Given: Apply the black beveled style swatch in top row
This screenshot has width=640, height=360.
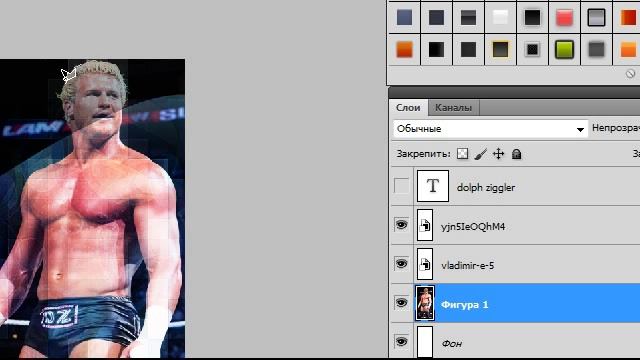Looking at the screenshot, I should [532, 18].
